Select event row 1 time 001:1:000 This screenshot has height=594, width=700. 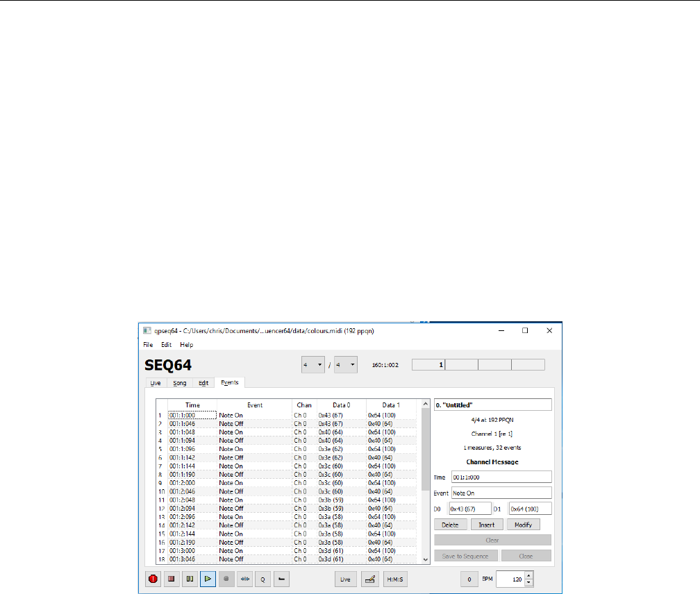tap(192, 415)
